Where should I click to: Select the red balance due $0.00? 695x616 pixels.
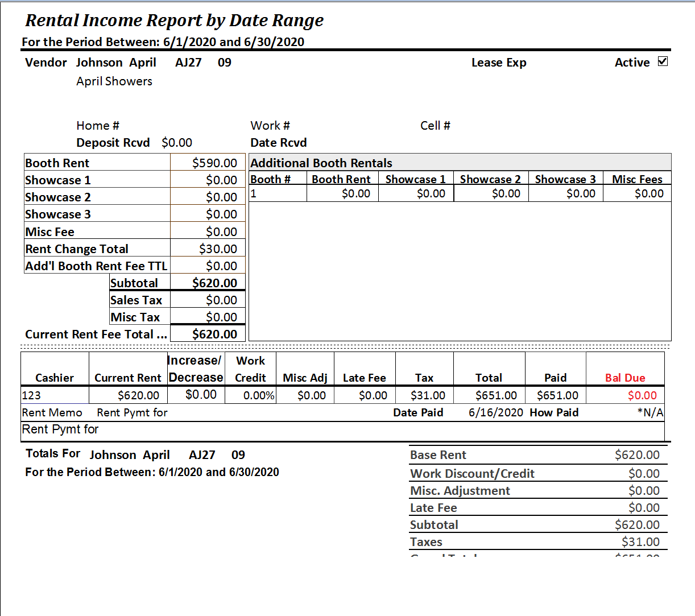[x=642, y=395]
